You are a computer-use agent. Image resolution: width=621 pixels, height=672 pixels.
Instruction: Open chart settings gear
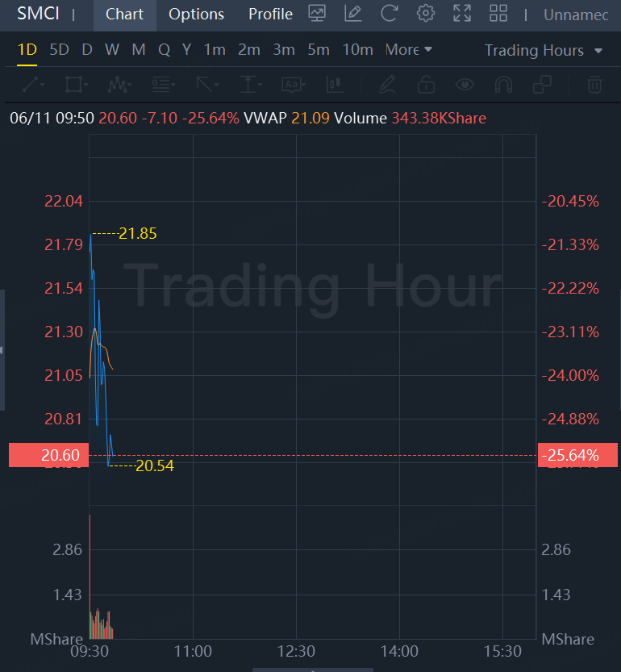425,14
